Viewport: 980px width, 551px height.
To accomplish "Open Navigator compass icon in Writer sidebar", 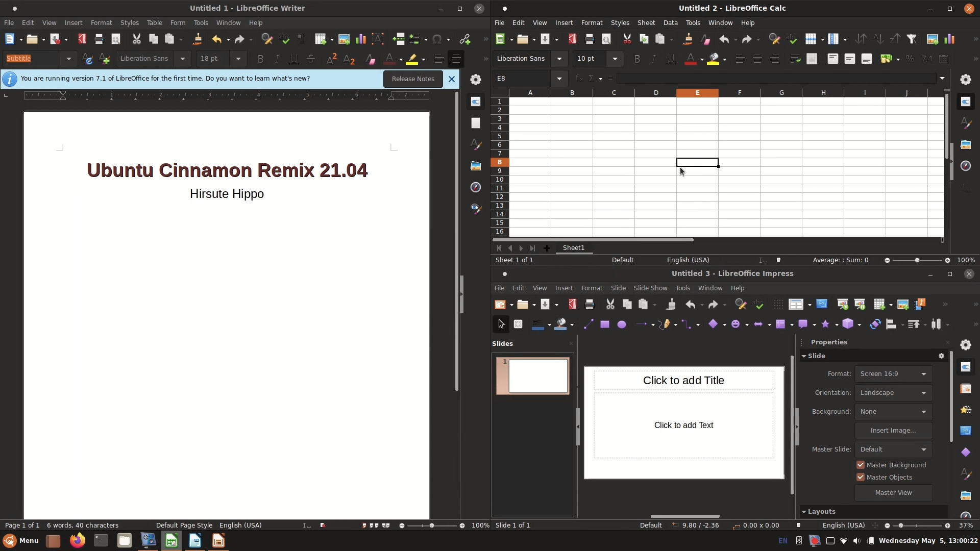I will 476,187.
